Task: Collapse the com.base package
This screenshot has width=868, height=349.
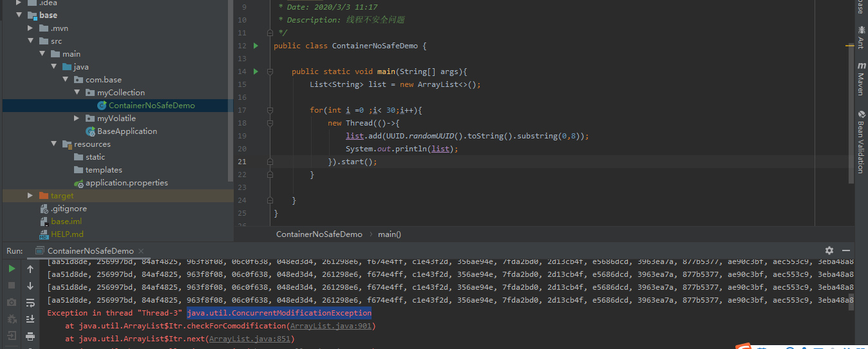Action: point(65,79)
